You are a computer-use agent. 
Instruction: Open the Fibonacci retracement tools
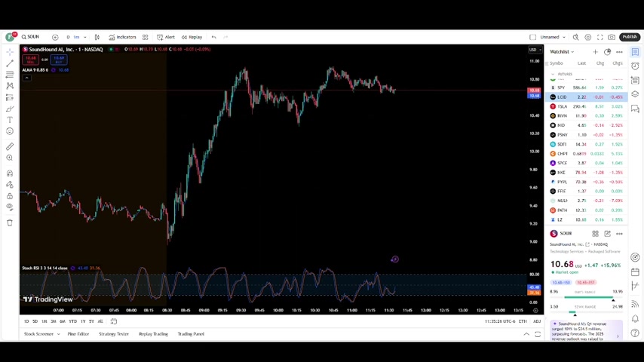(10, 75)
